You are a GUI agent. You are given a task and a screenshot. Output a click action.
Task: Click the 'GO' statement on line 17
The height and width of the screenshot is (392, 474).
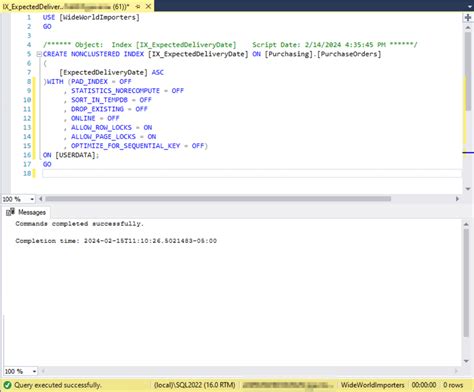[x=47, y=164]
